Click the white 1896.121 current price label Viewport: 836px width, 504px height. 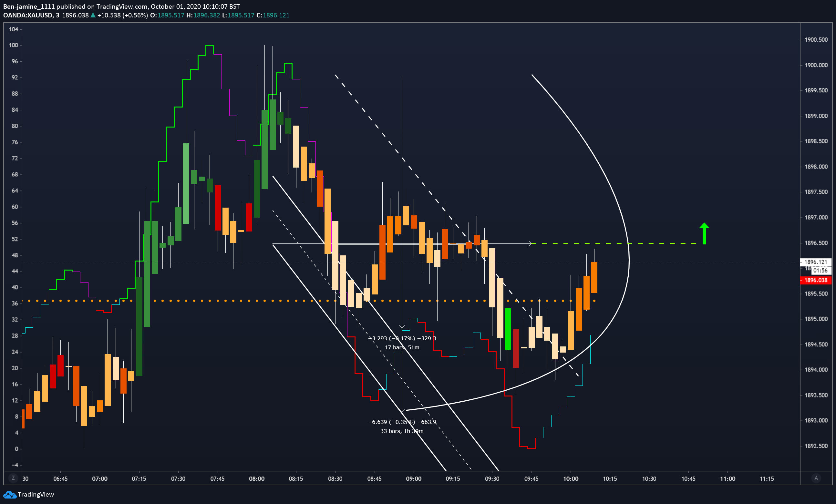click(x=816, y=262)
